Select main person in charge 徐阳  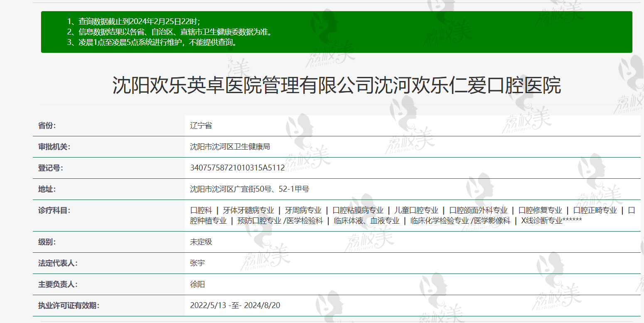pyautogui.click(x=197, y=284)
